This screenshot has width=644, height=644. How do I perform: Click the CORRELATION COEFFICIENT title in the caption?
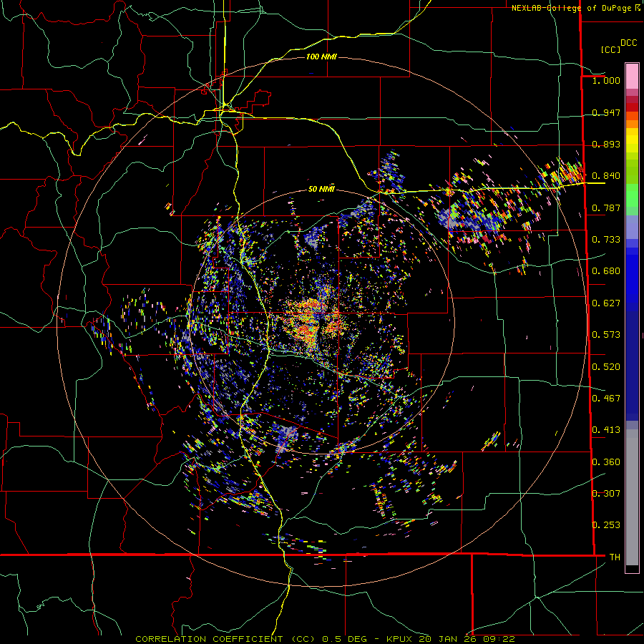tap(209, 639)
